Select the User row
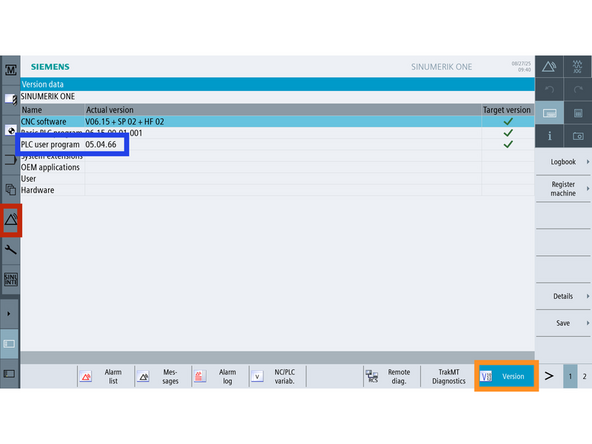The height and width of the screenshot is (444, 592). [277, 179]
